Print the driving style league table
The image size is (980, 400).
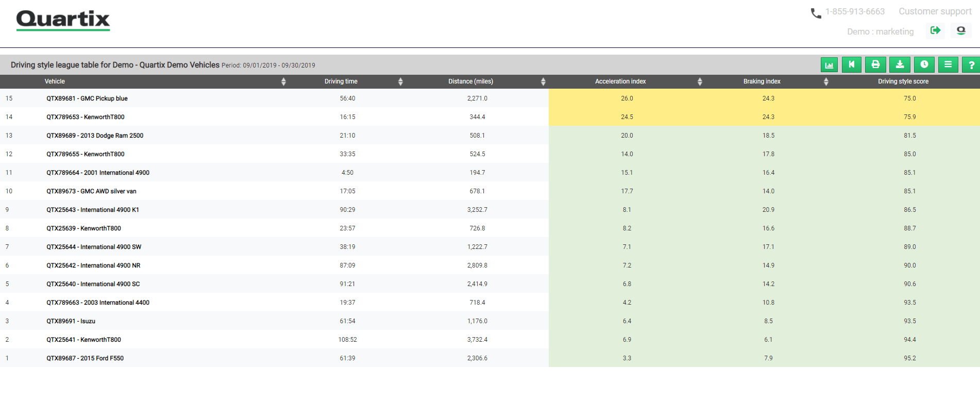click(x=875, y=65)
